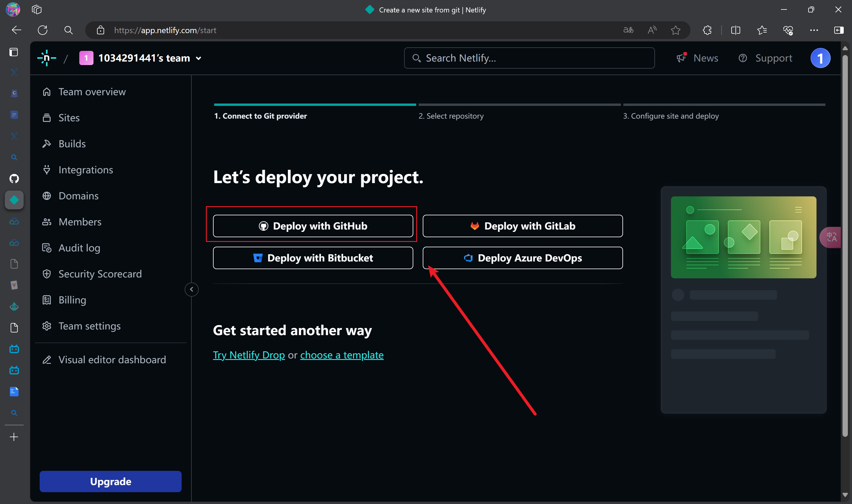Open the split screen browser icon
Screen dimensions: 852x504
point(735,30)
